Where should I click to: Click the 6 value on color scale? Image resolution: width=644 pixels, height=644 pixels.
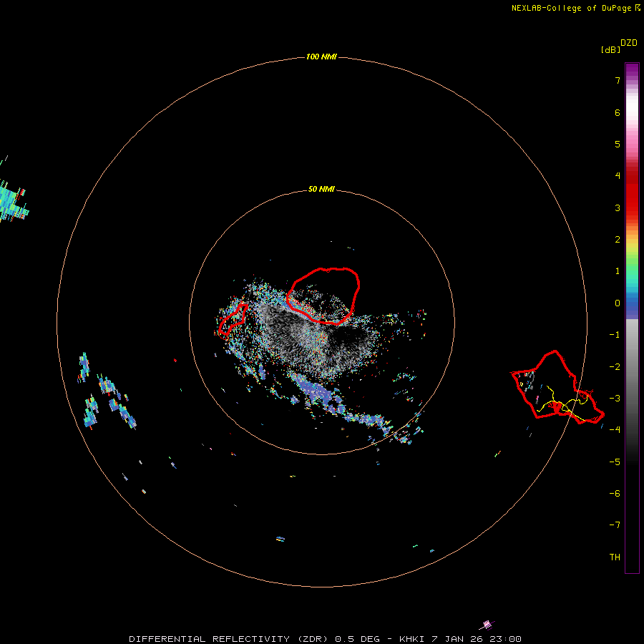[618, 112]
